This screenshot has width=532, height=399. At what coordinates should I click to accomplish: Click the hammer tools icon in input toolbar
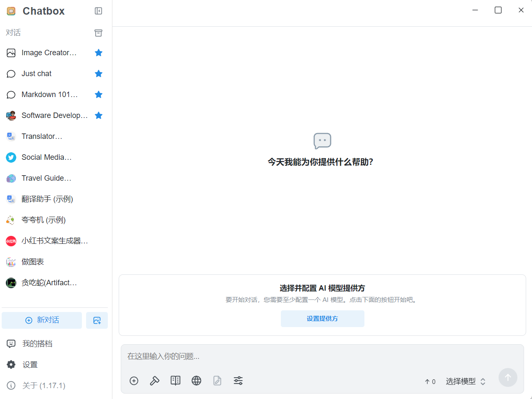point(155,381)
